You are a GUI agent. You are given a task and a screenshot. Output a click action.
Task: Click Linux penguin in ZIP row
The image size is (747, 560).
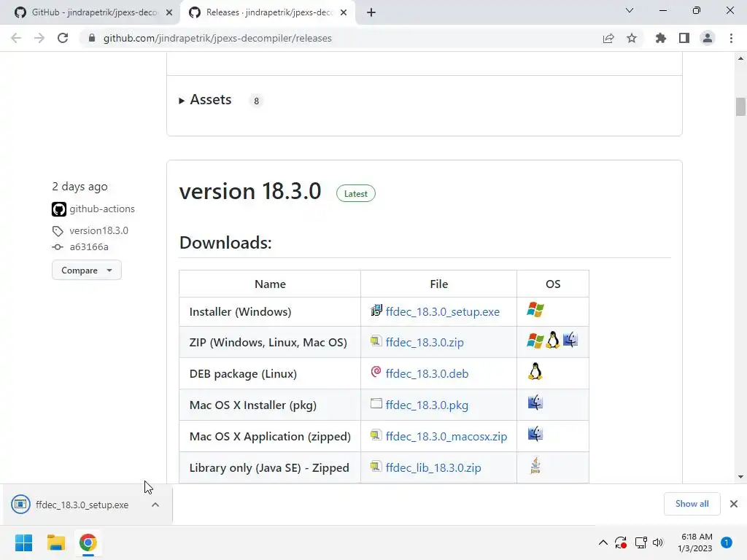(553, 340)
